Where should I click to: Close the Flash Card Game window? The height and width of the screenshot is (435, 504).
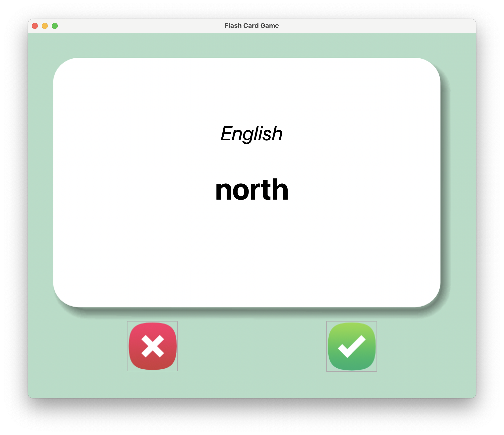point(35,26)
